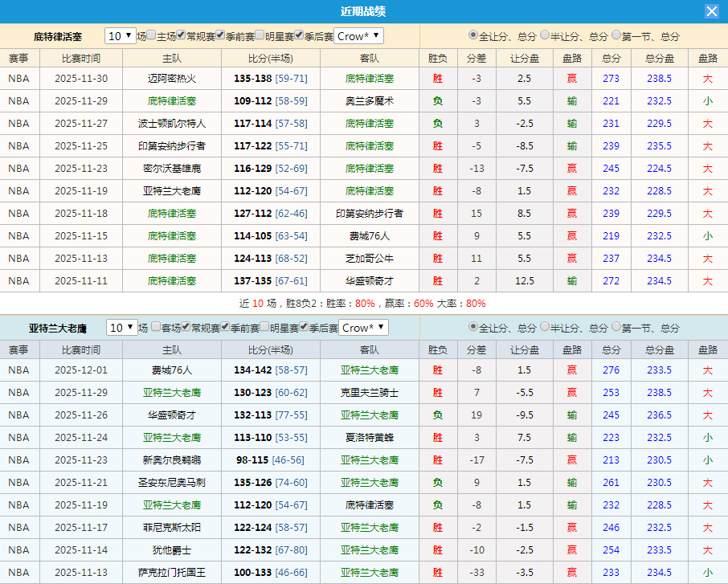Uncheck the 常规赛 filter for 底特律活塞
This screenshot has width=728, height=584.
pyautogui.click(x=179, y=35)
